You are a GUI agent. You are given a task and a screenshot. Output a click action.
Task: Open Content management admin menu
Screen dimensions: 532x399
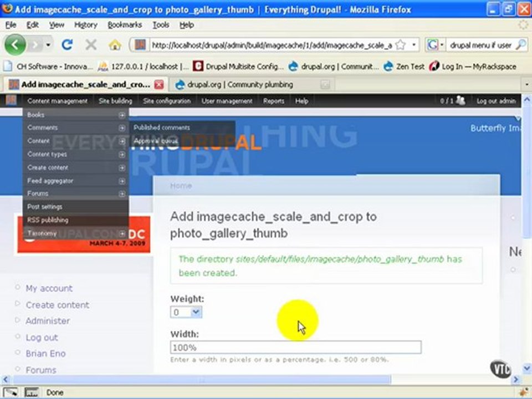(57, 101)
